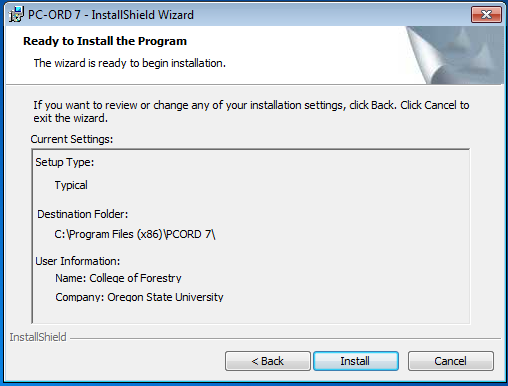This screenshot has width=508, height=386.
Task: Select the C:\Program Files (x86)\PCORD 7\ path
Action: pyautogui.click(x=135, y=234)
